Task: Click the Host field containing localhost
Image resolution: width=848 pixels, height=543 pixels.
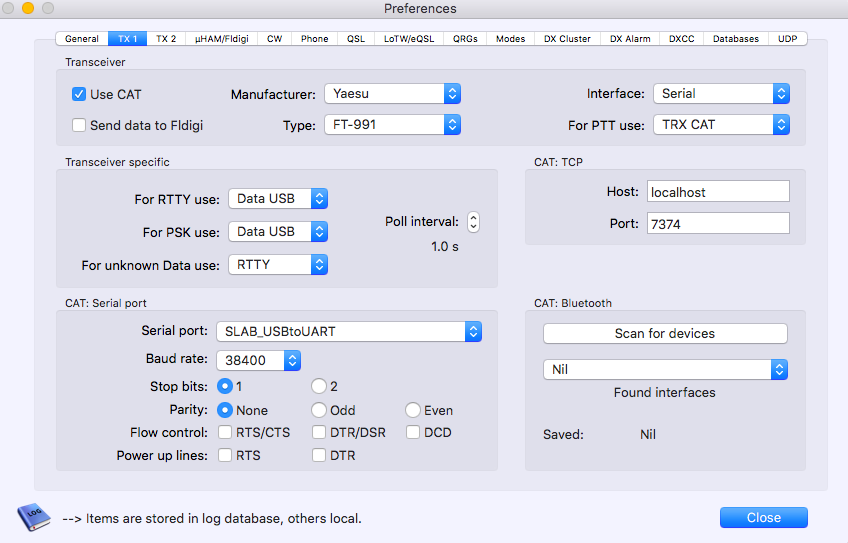Action: coord(718,191)
